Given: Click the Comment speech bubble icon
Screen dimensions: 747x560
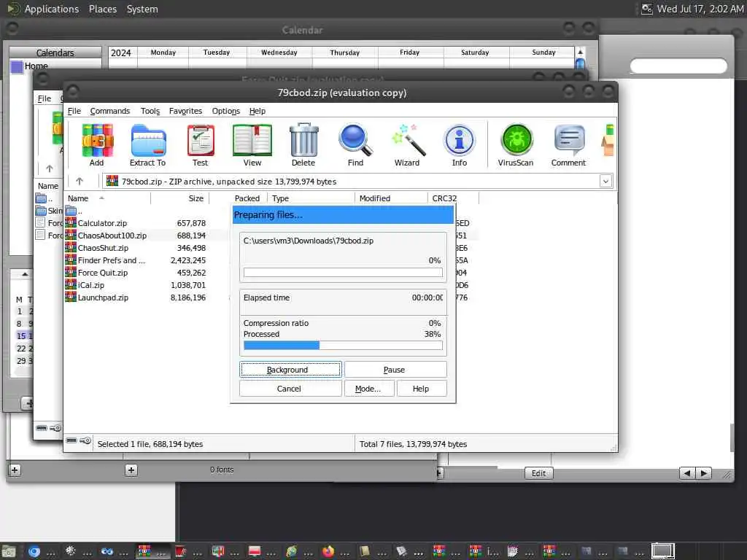Looking at the screenshot, I should pos(569,140).
